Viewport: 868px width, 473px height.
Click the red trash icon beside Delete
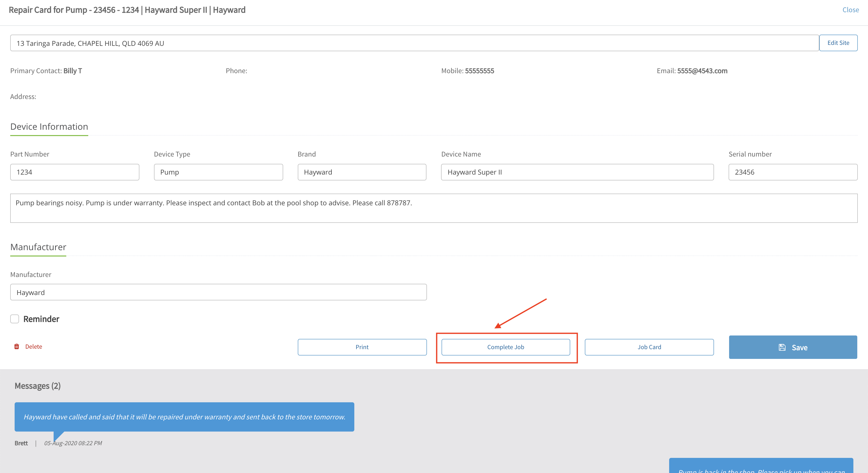click(x=17, y=346)
